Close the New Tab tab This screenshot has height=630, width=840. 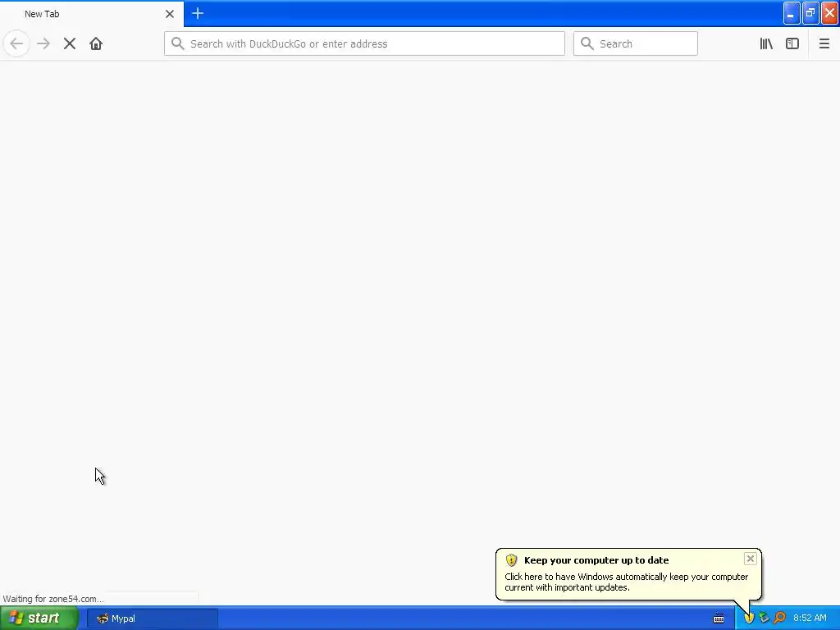tap(170, 14)
